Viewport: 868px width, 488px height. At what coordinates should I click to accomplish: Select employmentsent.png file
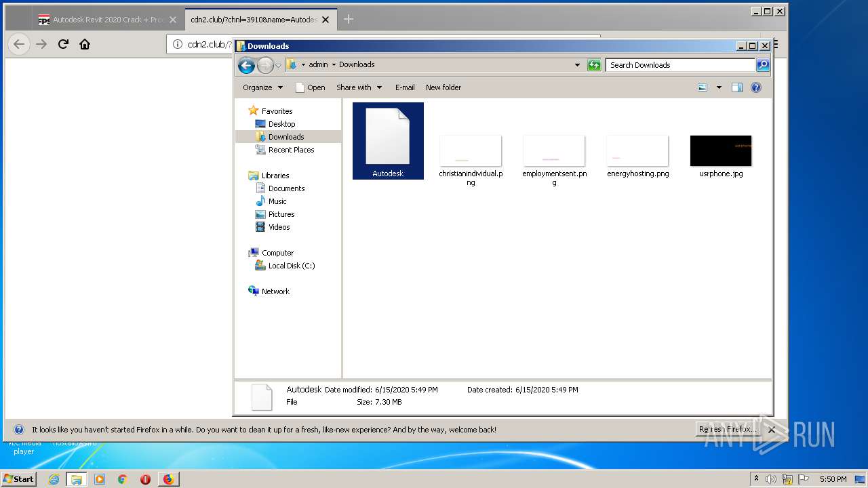(x=554, y=160)
